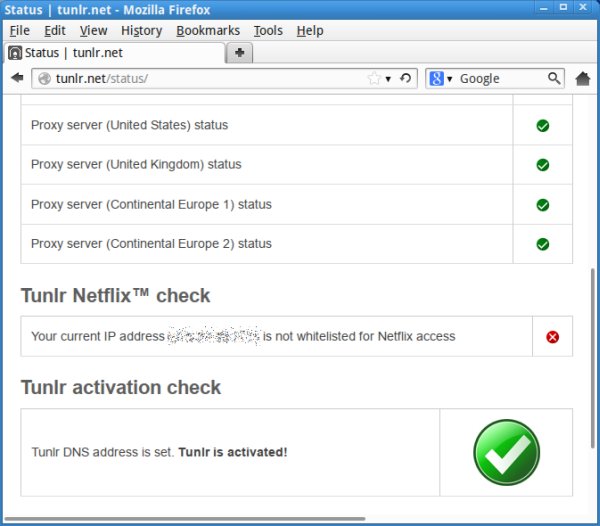Click large green Tunlr activated checkmark

coord(506,452)
